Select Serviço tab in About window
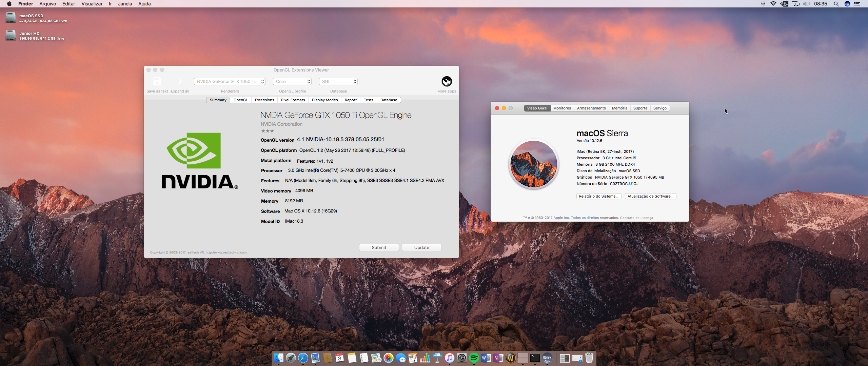This screenshot has width=868, height=366. point(660,108)
